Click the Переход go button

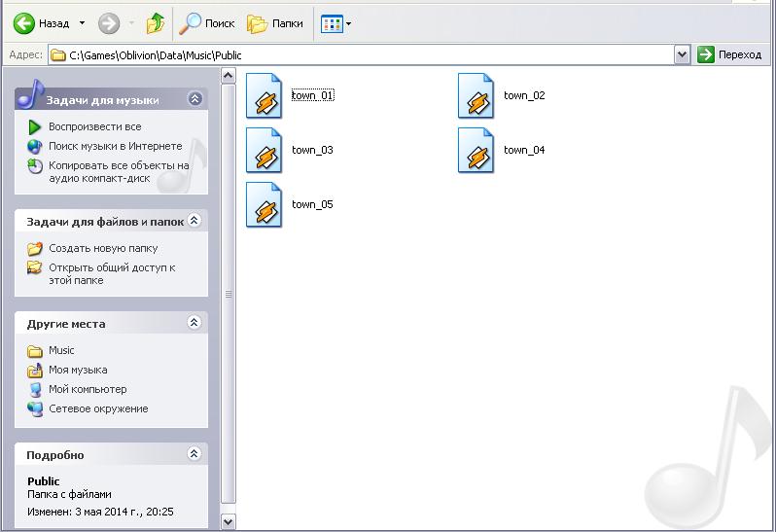click(729, 54)
